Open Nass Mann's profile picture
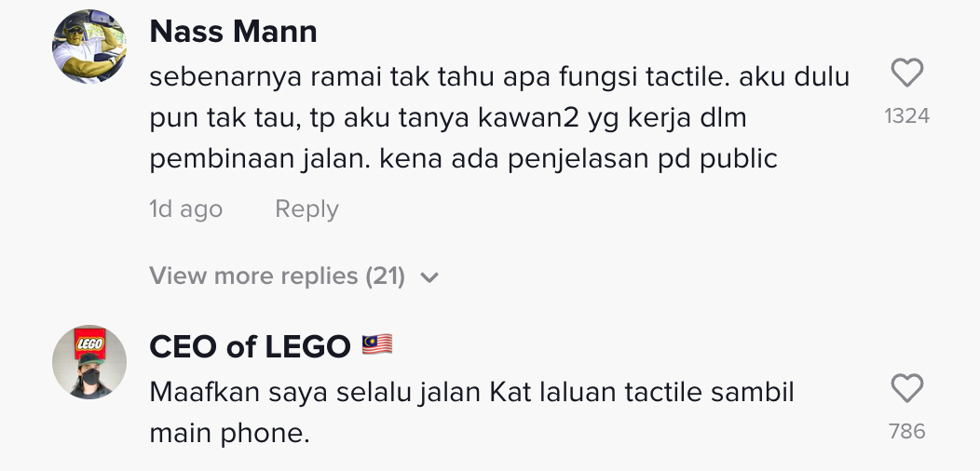 pos(89,47)
